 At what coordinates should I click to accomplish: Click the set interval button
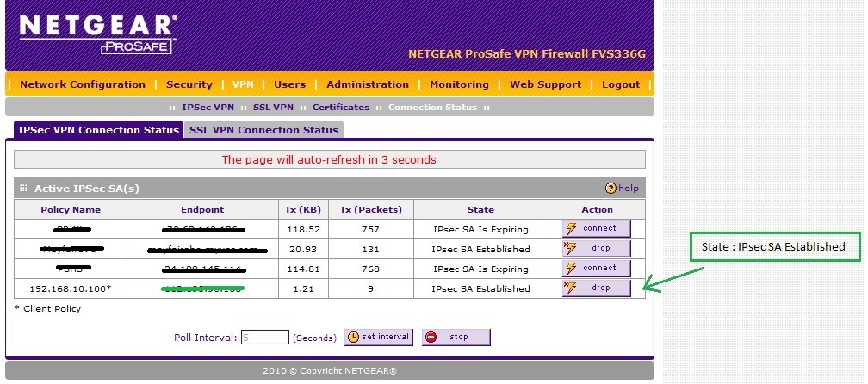(379, 337)
